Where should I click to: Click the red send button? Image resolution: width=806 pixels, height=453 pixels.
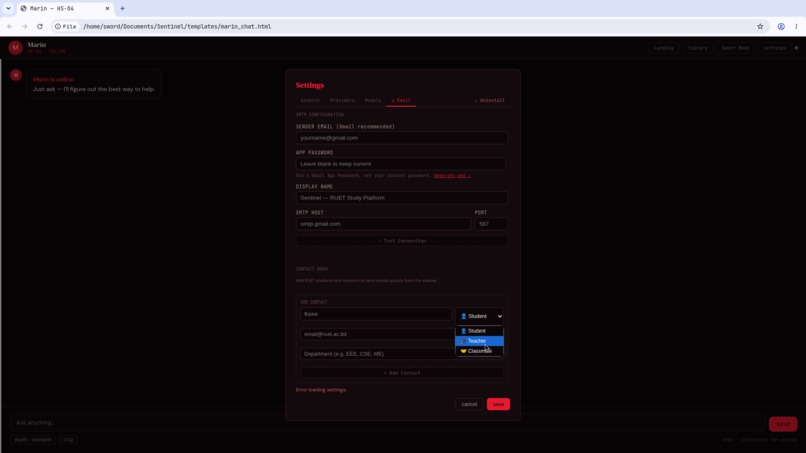tap(783, 424)
